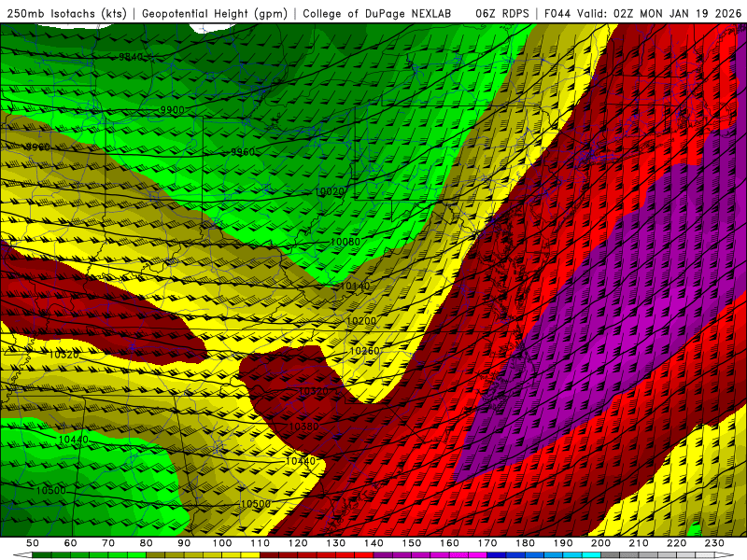Select the 10080 height contour label
The width and height of the screenshot is (747, 560).
(345, 242)
